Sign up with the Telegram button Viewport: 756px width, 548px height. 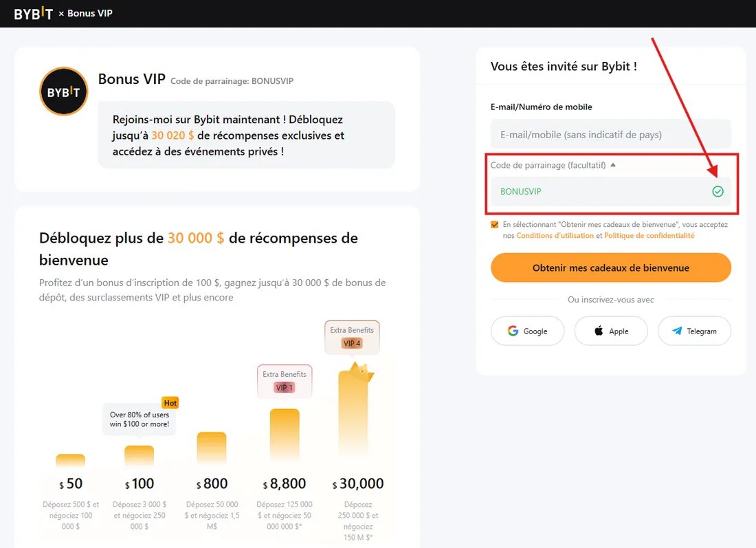694,331
